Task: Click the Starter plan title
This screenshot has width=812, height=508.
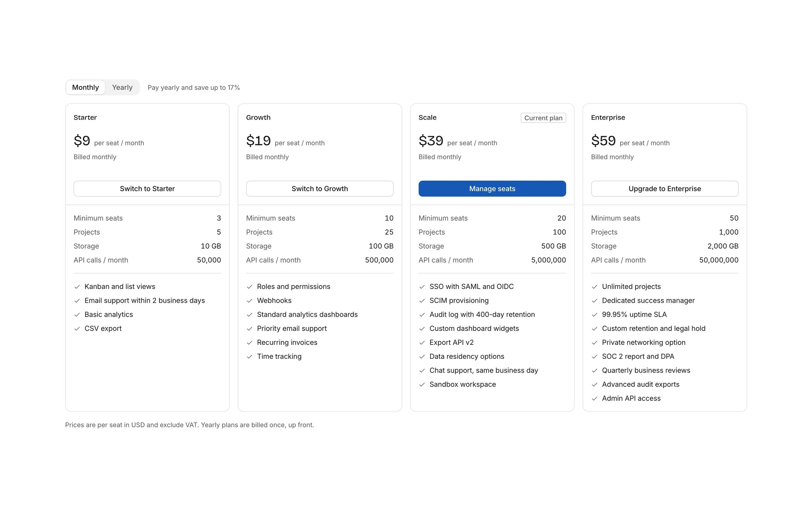Action: point(85,117)
